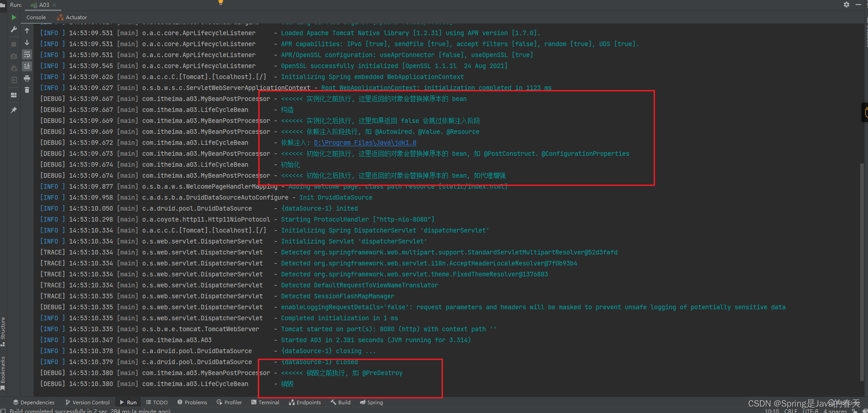Click 'Starting ProtocolHandler ["http-nio-8080"]' text
Screen dimensions: 868x413
357,219
